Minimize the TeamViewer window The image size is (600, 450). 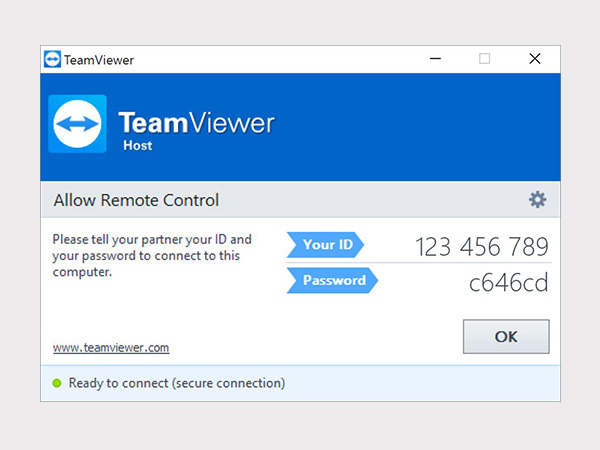(435, 59)
